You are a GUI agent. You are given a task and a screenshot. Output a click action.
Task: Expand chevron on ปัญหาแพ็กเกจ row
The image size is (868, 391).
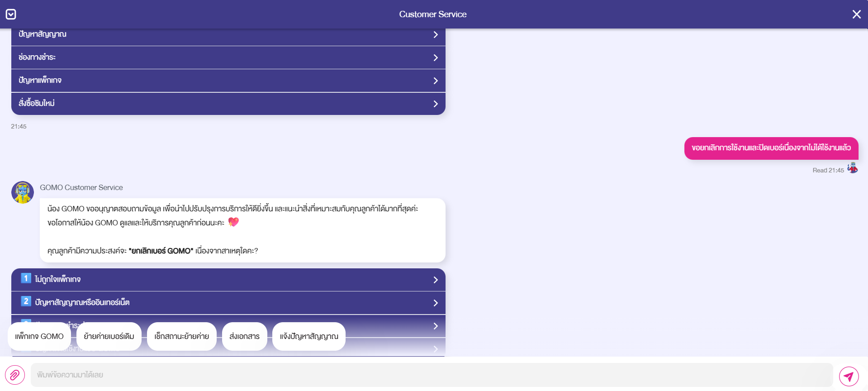coord(436,81)
